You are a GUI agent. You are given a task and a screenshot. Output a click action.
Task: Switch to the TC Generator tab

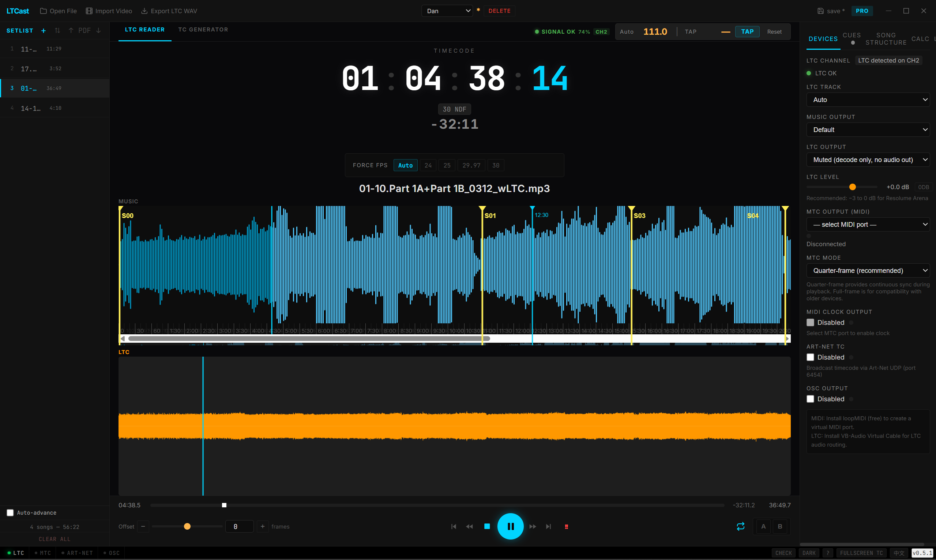pyautogui.click(x=203, y=30)
